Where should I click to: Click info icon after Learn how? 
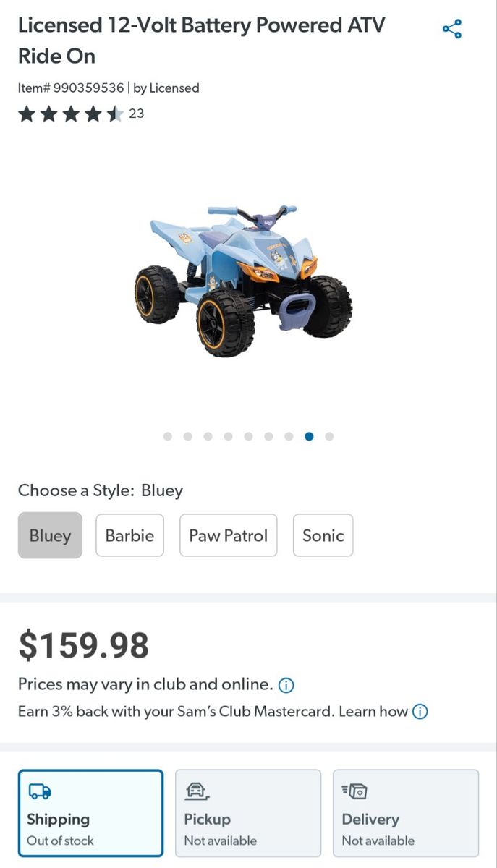click(x=420, y=711)
